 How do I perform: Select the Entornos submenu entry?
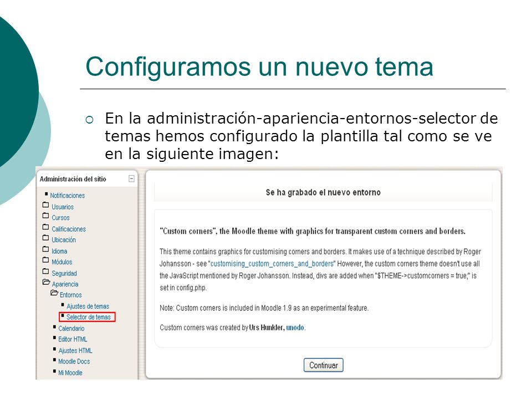(70, 295)
